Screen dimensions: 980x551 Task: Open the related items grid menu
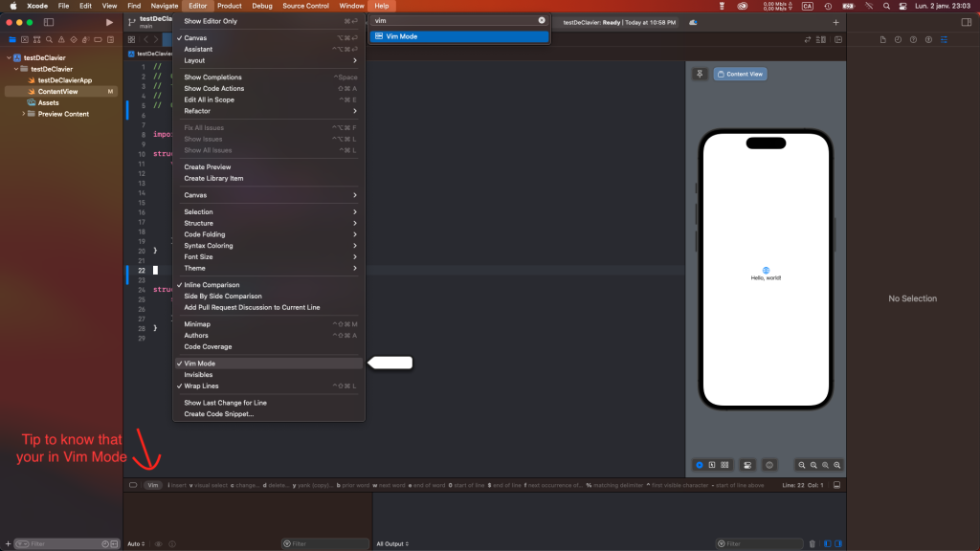[131, 39]
